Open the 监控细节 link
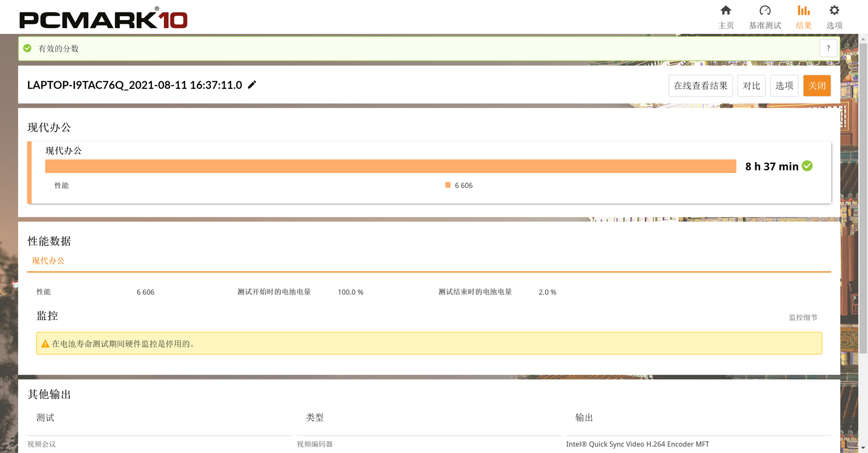Viewport: 868px width, 453px height. (803, 317)
